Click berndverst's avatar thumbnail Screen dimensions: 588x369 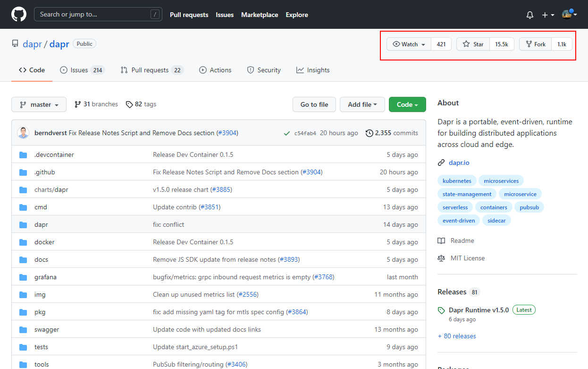[x=23, y=133]
